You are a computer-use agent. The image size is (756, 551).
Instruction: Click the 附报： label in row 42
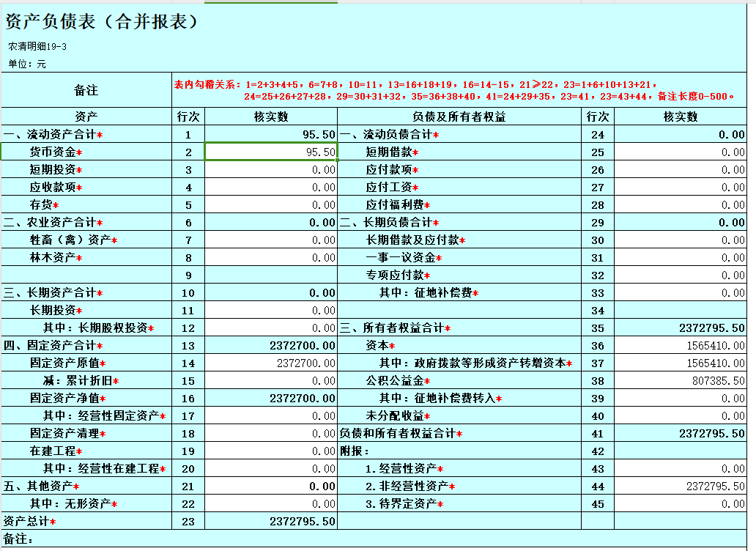tap(355, 451)
